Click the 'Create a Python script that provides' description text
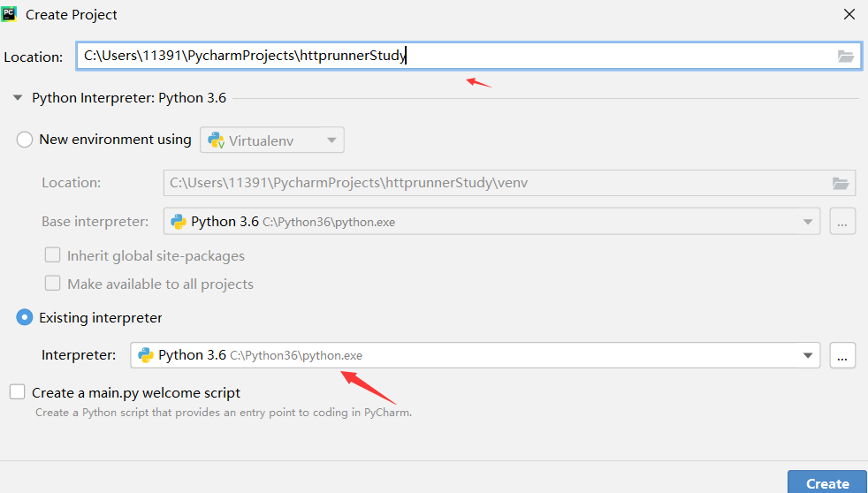The width and height of the screenshot is (868, 493). pyautogui.click(x=224, y=413)
